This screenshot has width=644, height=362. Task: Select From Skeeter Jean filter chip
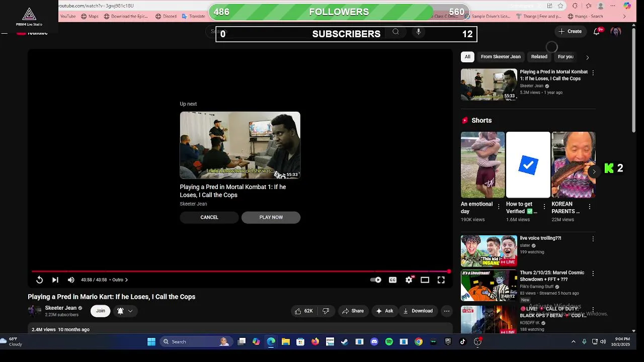[x=501, y=57]
